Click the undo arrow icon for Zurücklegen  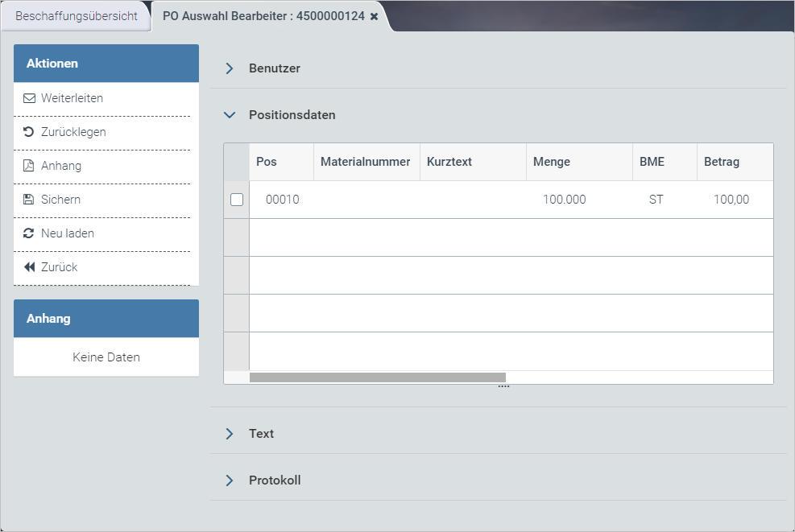pos(30,132)
